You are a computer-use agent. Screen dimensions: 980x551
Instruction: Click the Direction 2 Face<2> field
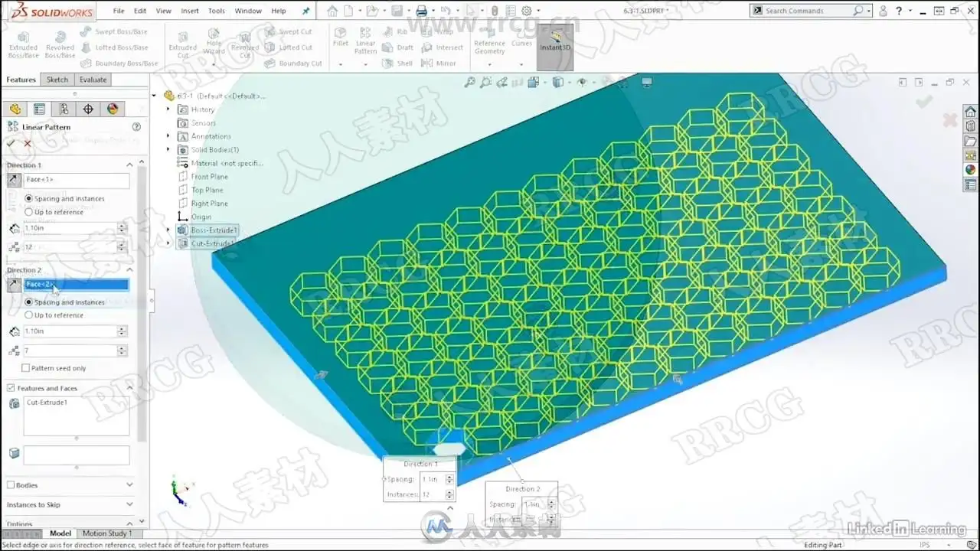pos(76,285)
